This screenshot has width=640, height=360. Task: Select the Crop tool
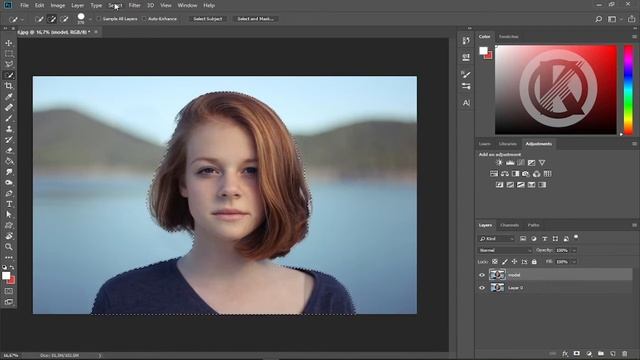click(9, 86)
